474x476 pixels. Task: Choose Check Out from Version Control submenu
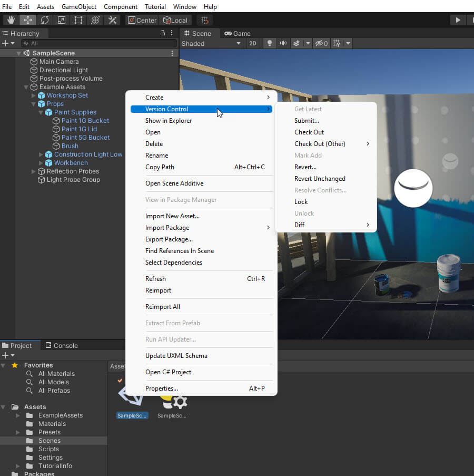[309, 132]
